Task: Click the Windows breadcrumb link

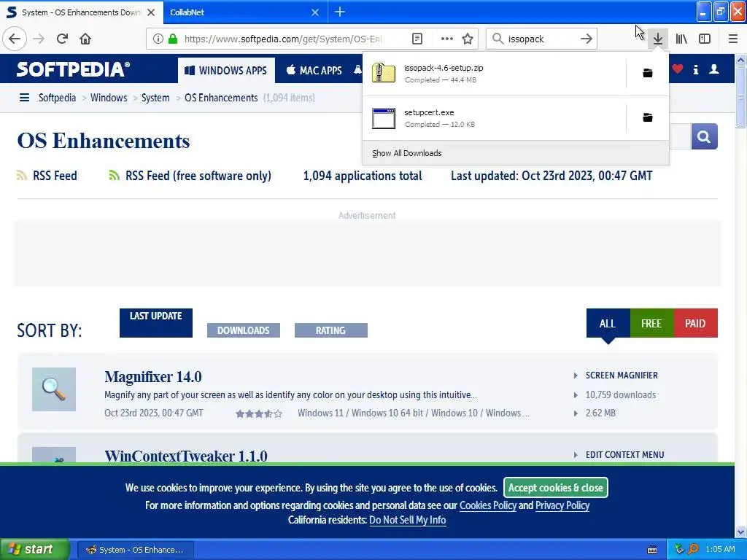Action: tap(109, 98)
